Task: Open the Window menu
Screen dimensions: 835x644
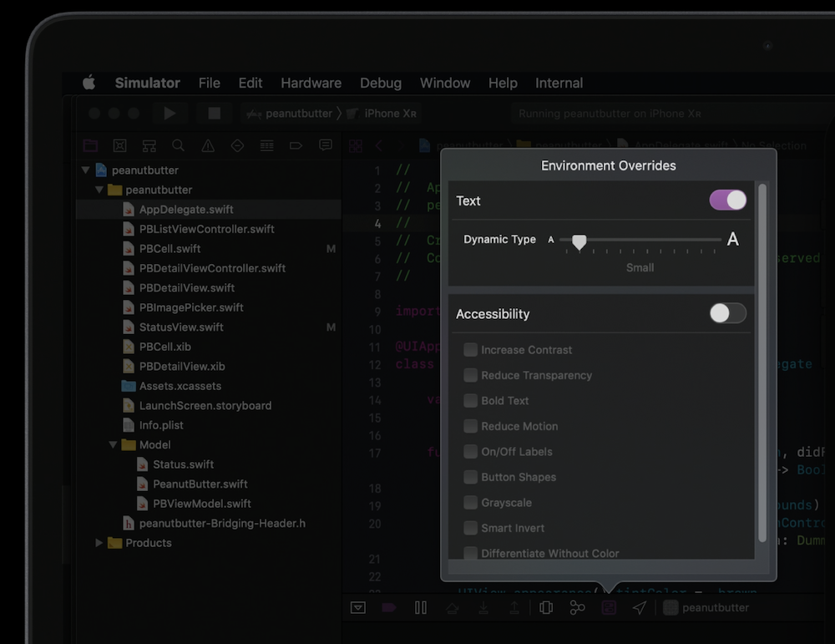Action: tap(445, 83)
